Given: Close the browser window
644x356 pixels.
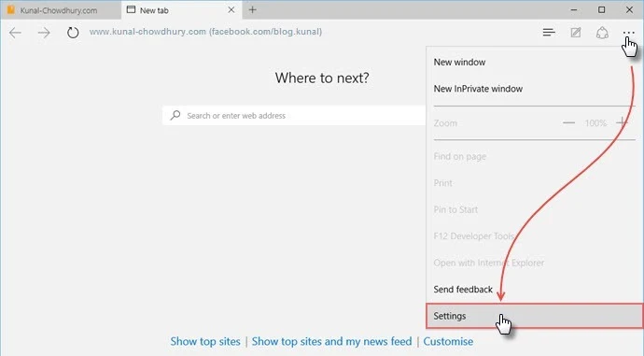Looking at the screenshot, I should pos(629,9).
